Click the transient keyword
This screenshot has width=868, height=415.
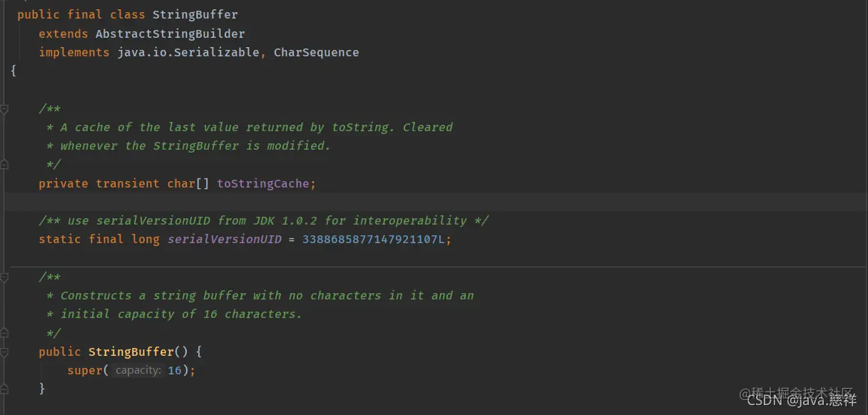coord(128,183)
